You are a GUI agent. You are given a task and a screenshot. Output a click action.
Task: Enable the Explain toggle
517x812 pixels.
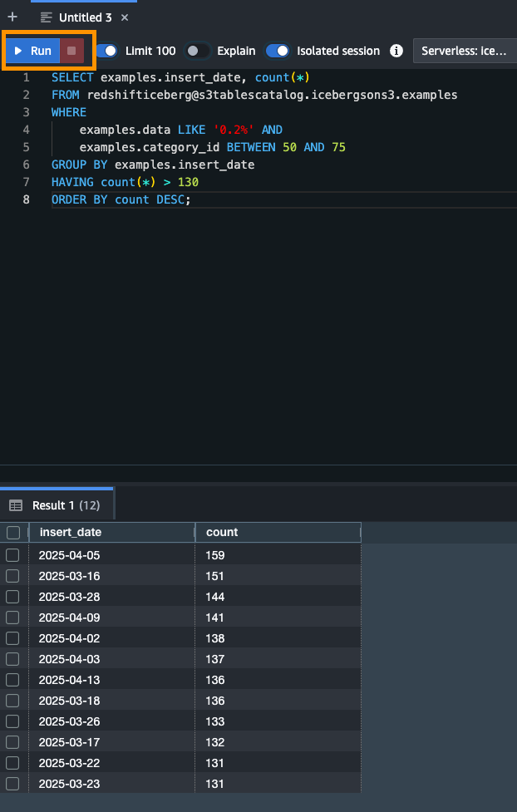199,51
